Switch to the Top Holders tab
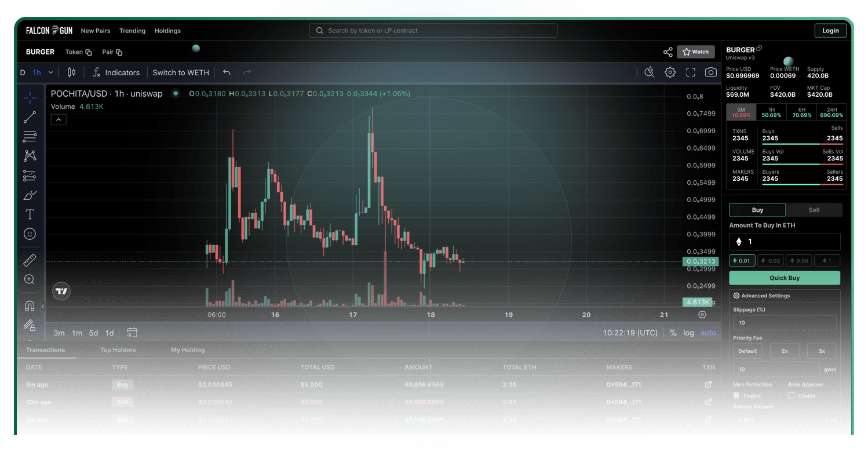Viewport: 868px width, 464px height. [118, 350]
